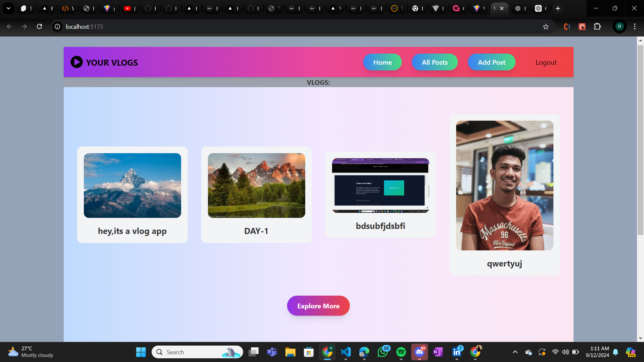Click the browser refresh button
This screenshot has width=644, height=362.
[x=39, y=26]
